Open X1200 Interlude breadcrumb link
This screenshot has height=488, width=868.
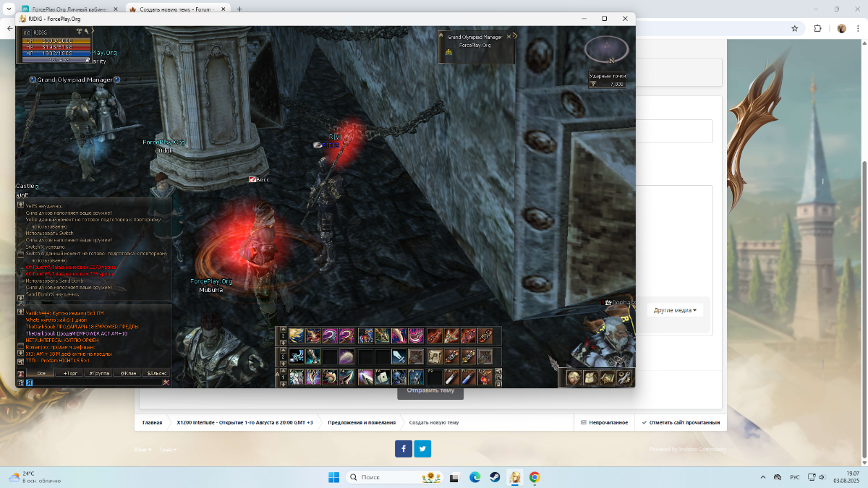pos(244,422)
